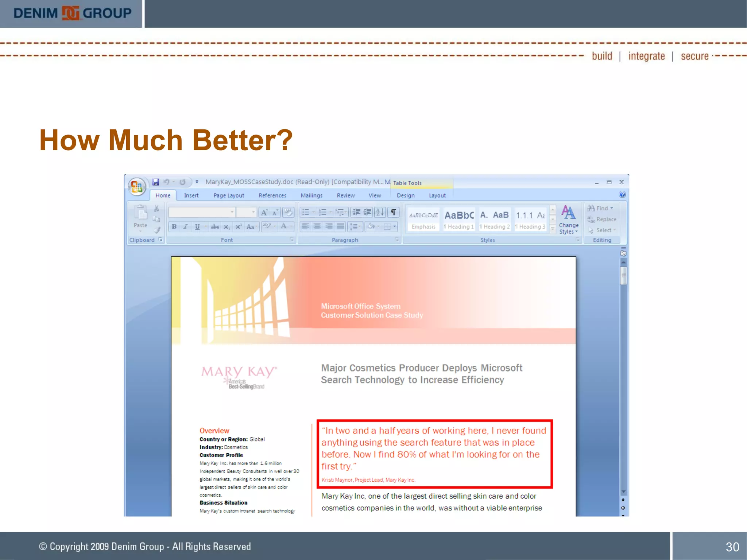Click the Office Button orb

pyautogui.click(x=137, y=187)
